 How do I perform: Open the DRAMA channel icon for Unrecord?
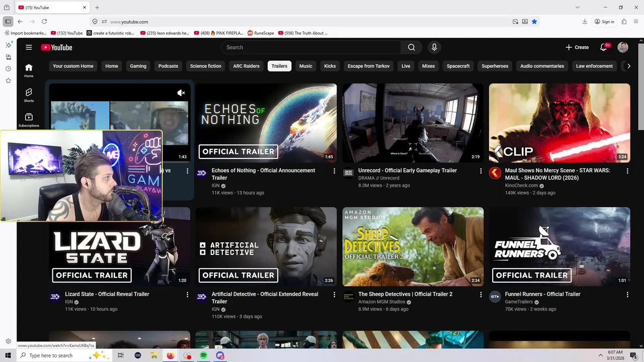pyautogui.click(x=348, y=173)
